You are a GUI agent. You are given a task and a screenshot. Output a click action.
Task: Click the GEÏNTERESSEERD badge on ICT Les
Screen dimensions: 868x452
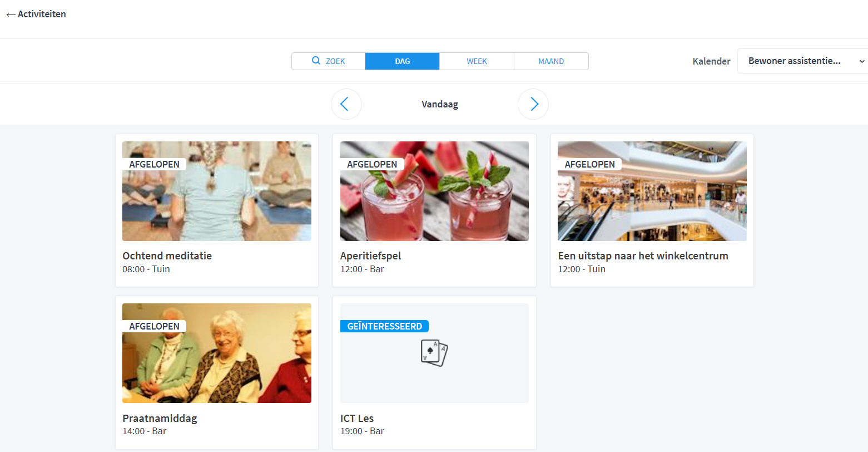[x=384, y=326]
